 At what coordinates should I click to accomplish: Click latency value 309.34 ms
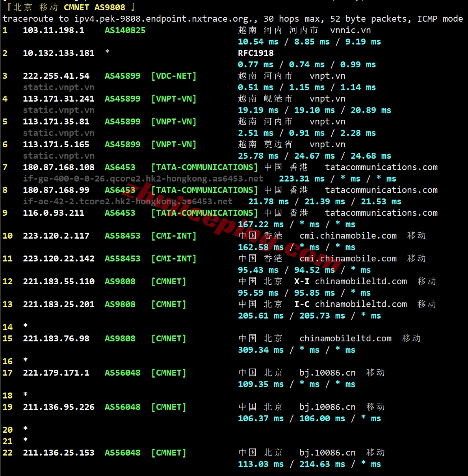(261, 350)
